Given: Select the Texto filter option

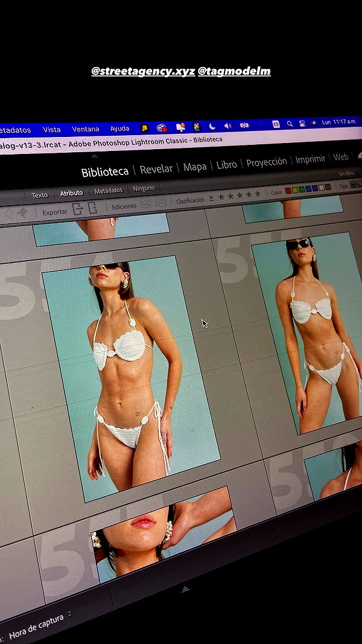Looking at the screenshot, I should point(39,195).
